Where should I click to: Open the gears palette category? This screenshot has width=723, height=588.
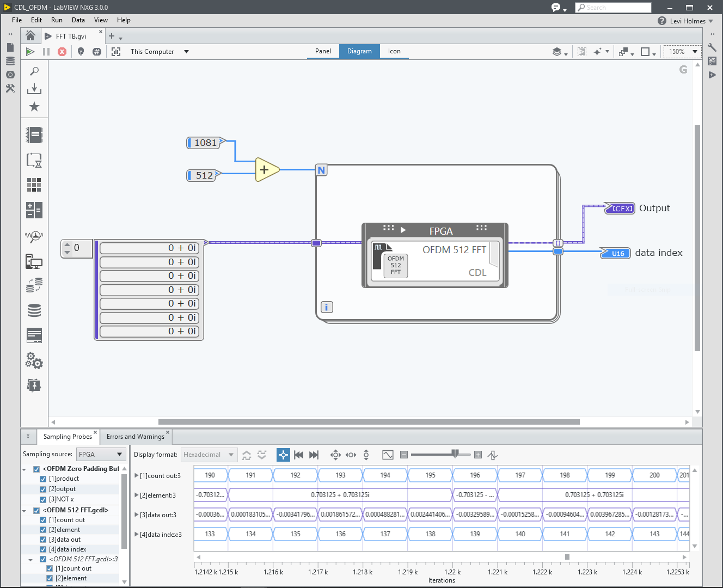tap(34, 360)
